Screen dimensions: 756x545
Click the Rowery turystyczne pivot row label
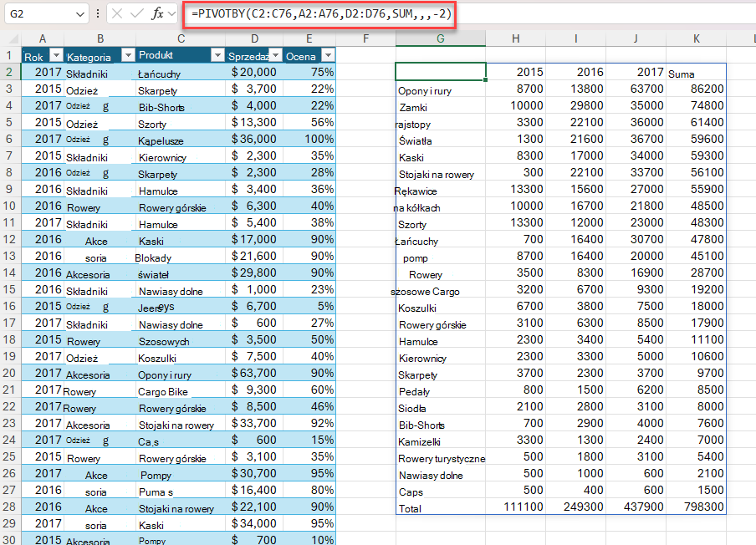[442, 459]
